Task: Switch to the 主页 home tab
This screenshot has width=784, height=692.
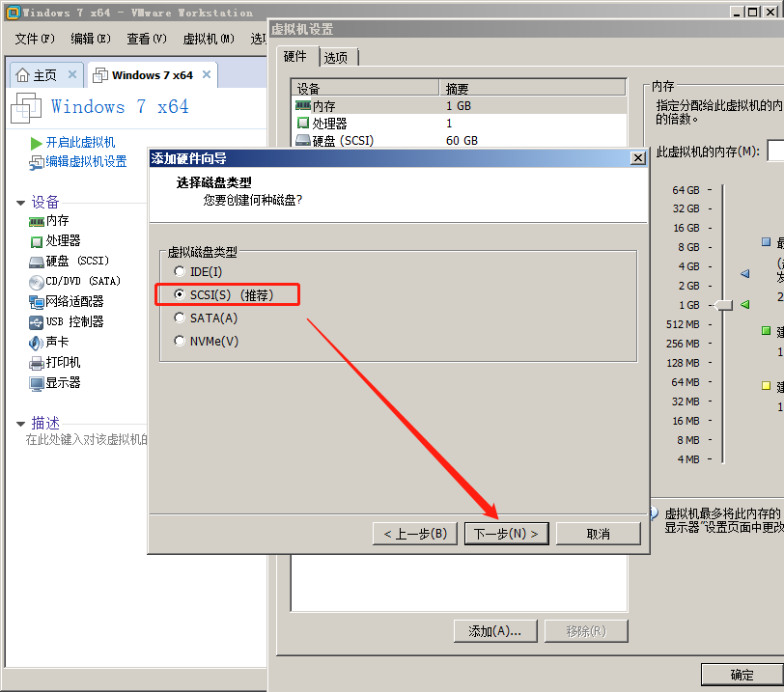Action: pyautogui.click(x=45, y=75)
